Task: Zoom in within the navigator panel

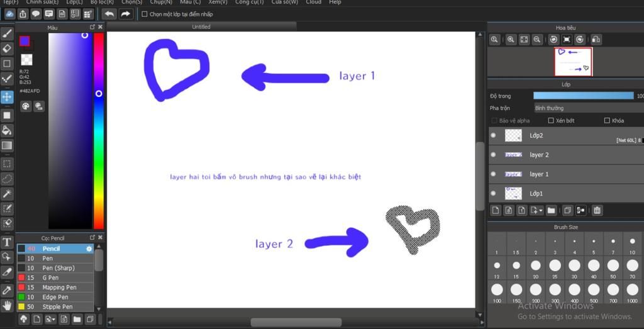Action: [511, 40]
